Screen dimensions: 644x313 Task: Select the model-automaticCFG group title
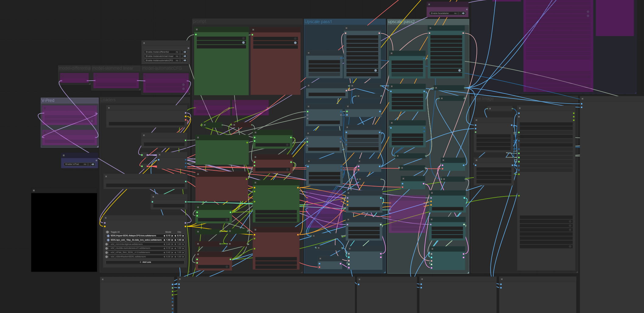pos(162,68)
